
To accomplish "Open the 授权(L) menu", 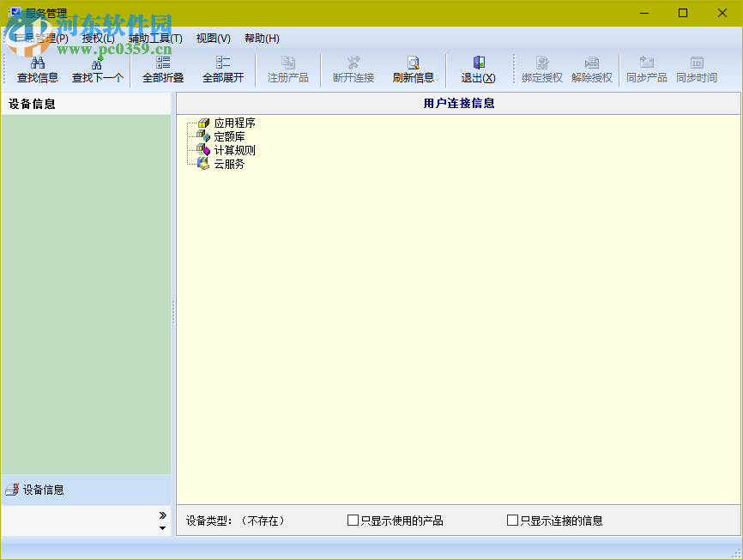I will pos(99,39).
